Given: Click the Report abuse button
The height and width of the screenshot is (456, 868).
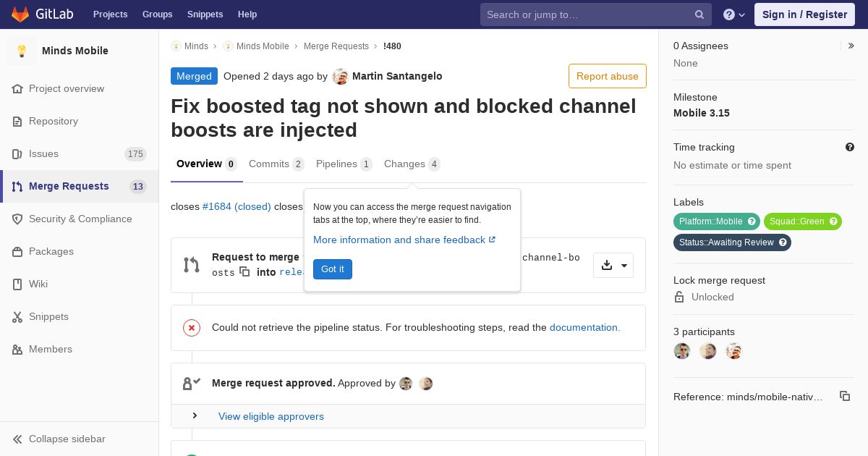Looking at the screenshot, I should pyautogui.click(x=608, y=76).
